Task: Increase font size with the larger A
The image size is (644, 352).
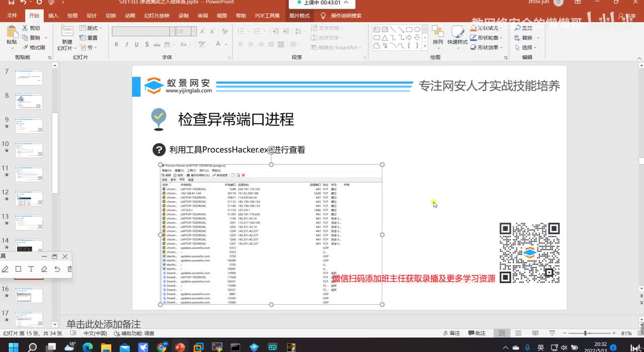Action: coord(203,31)
